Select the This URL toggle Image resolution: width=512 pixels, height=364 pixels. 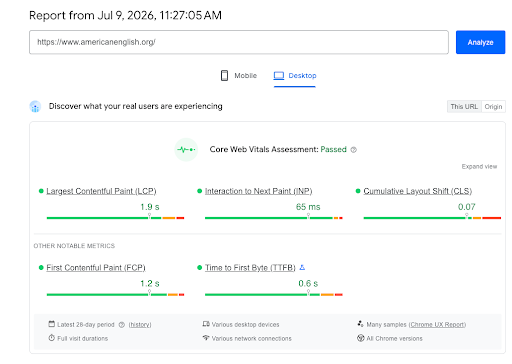coord(464,107)
